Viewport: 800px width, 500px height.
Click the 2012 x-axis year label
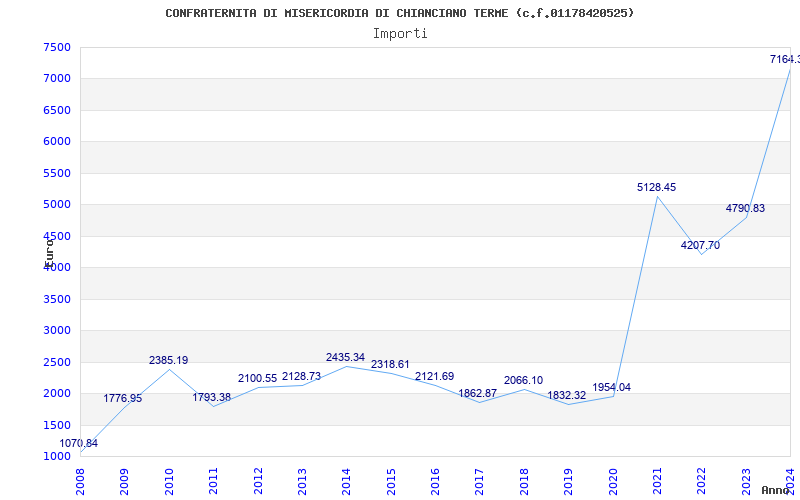pyautogui.click(x=258, y=481)
